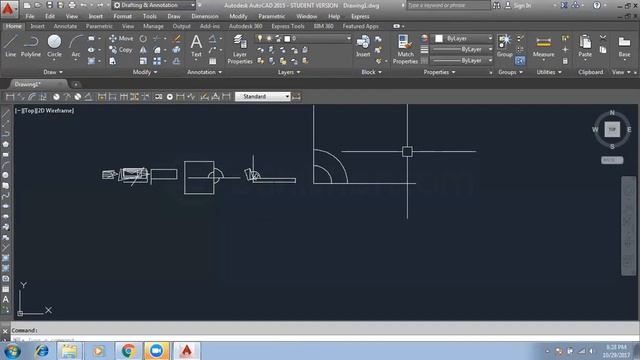Open the Express menu

pyautogui.click(x=360, y=16)
